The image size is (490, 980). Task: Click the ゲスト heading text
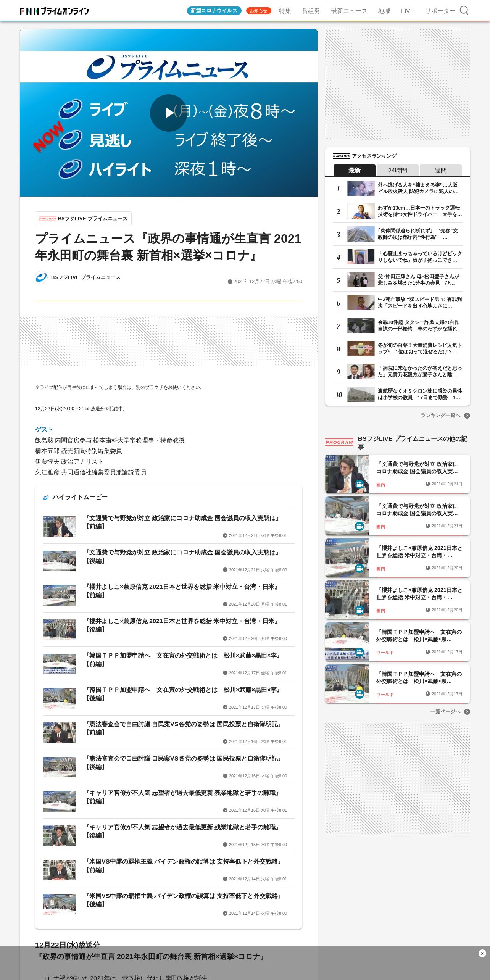(44, 430)
